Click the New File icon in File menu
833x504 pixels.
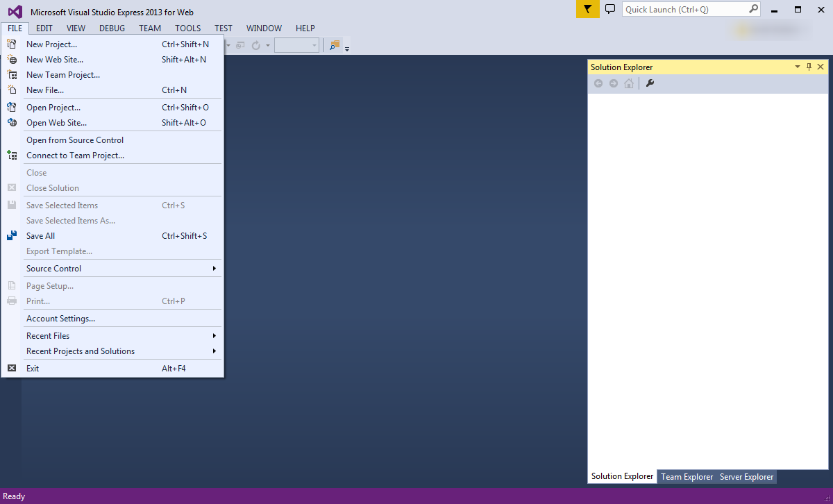click(x=12, y=90)
